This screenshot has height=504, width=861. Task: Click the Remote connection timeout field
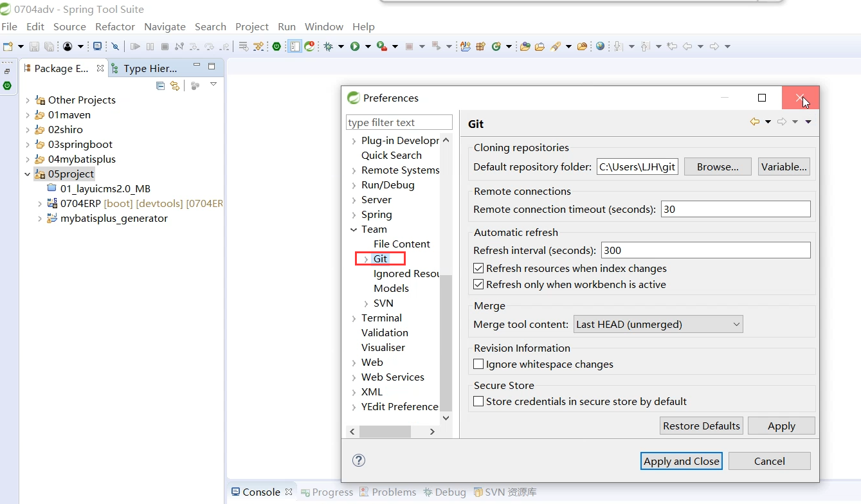pyautogui.click(x=736, y=209)
